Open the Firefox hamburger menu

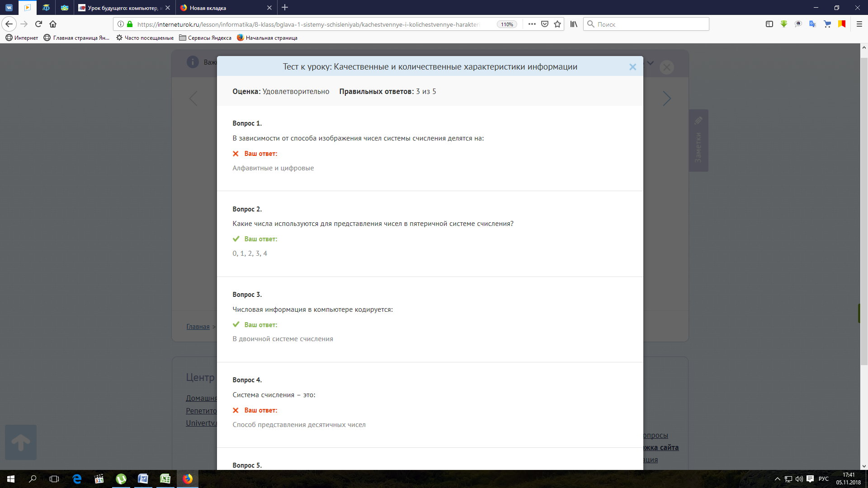(859, 24)
